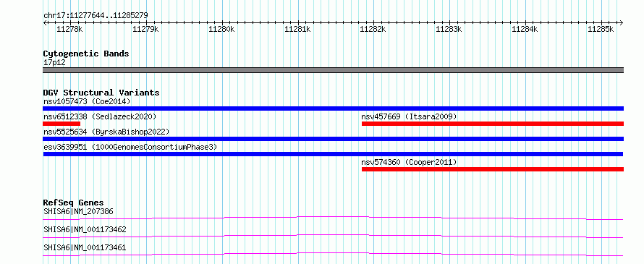Click the ruler's right end arrow
The height and width of the screenshot is (264, 644).
point(621,22)
